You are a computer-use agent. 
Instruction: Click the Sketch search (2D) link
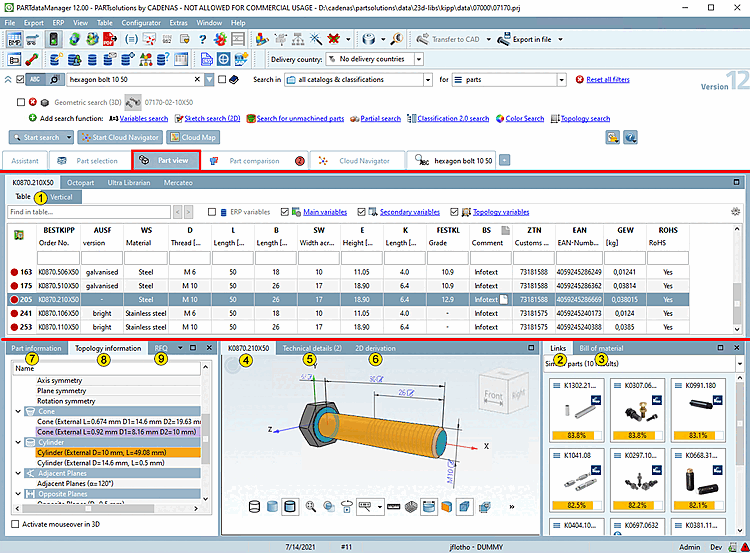click(211, 118)
